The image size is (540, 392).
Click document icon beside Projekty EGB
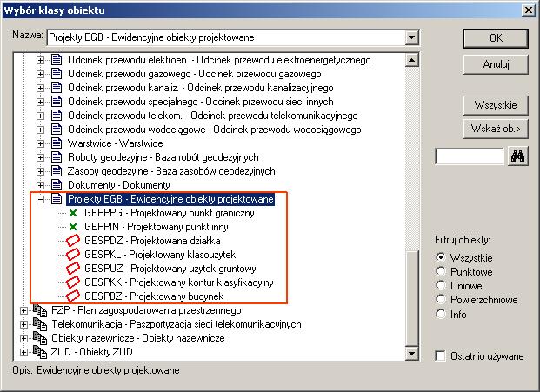[57, 199]
